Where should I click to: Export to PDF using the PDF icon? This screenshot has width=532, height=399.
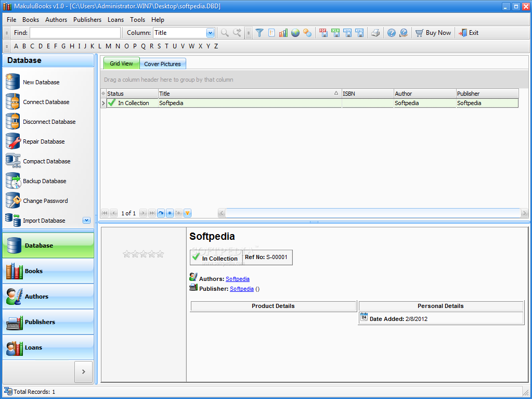pos(323,33)
